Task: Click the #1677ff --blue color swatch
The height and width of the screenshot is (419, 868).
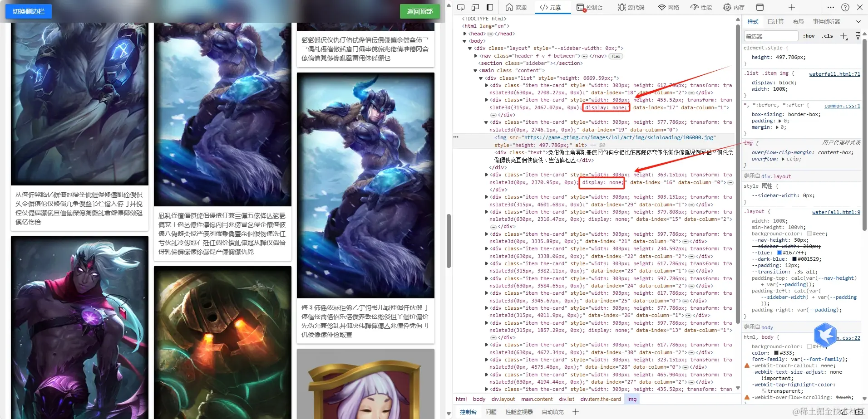Action: 779,253
